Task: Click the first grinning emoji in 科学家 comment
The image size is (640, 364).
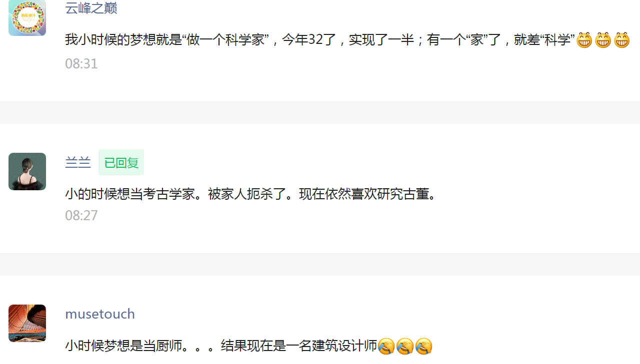Action: tap(584, 40)
